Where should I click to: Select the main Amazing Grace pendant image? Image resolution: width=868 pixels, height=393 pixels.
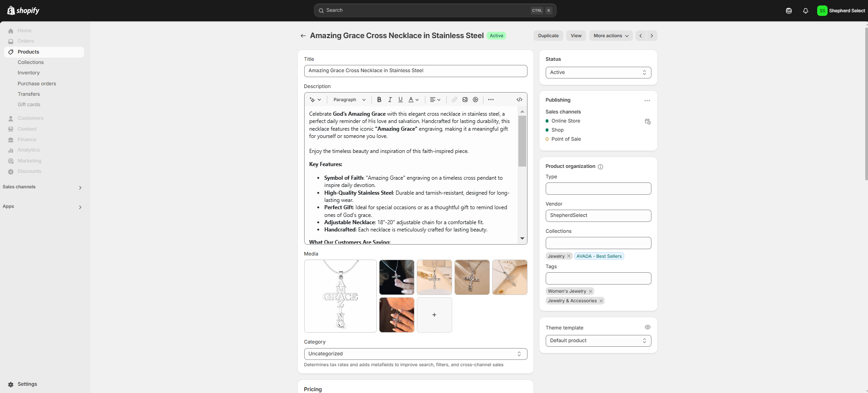340,296
